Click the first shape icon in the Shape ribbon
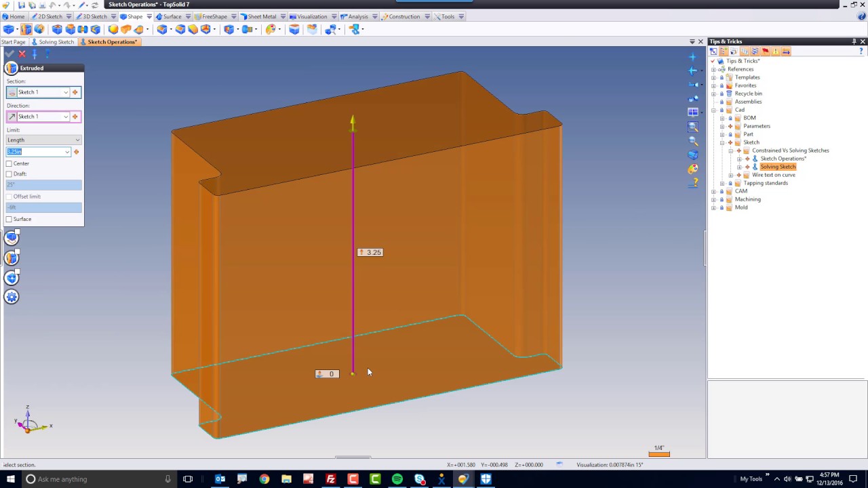 [x=8, y=29]
